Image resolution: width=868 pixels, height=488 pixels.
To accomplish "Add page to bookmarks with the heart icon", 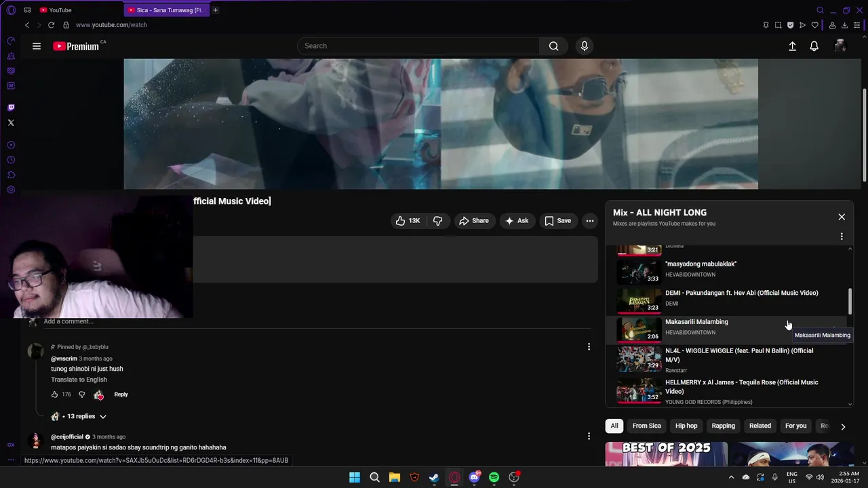I will click(x=814, y=25).
